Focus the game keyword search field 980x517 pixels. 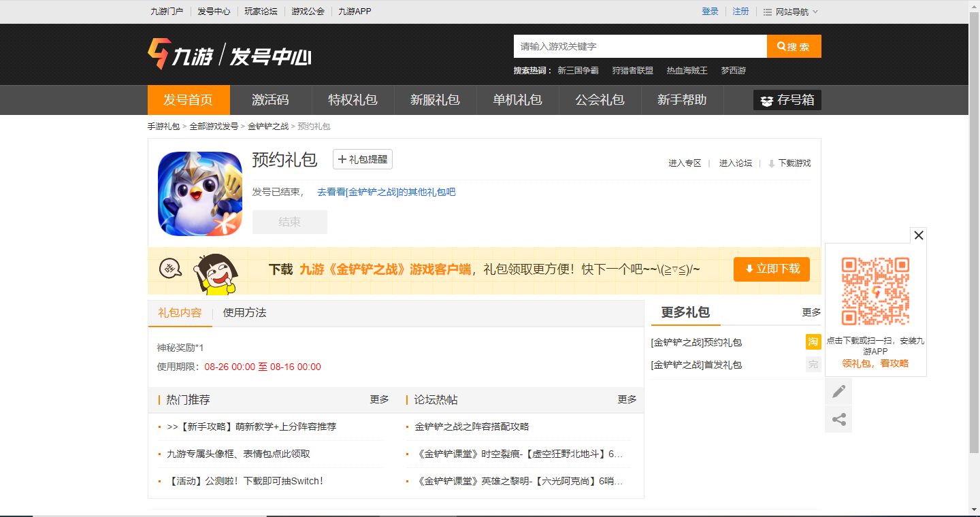coord(640,46)
